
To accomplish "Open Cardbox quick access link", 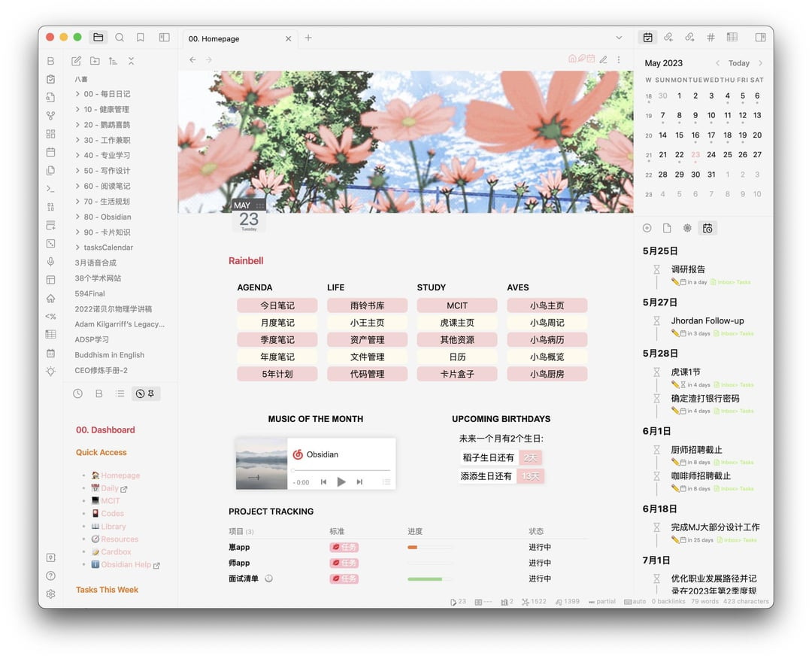I will 116,552.
